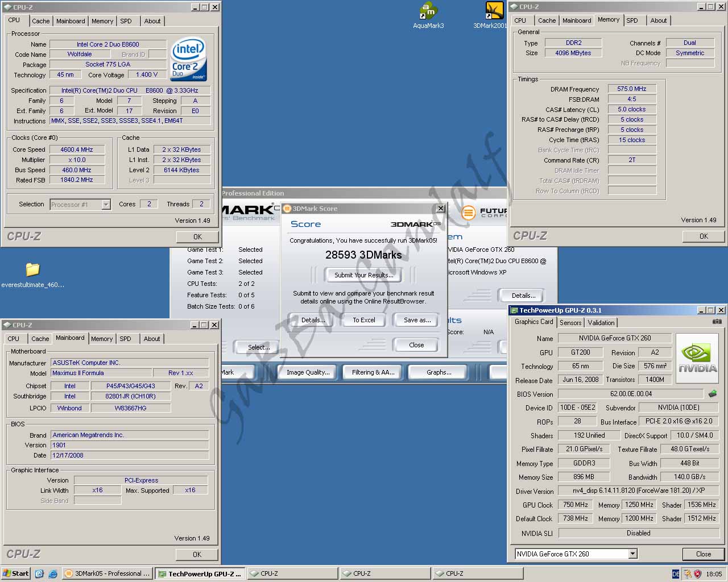
Task: Switch to Validation tab in GPU-Z
Action: pyautogui.click(x=601, y=322)
